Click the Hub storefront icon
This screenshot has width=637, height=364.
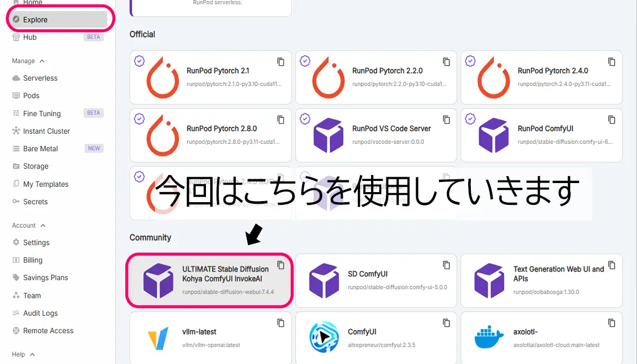(x=16, y=37)
